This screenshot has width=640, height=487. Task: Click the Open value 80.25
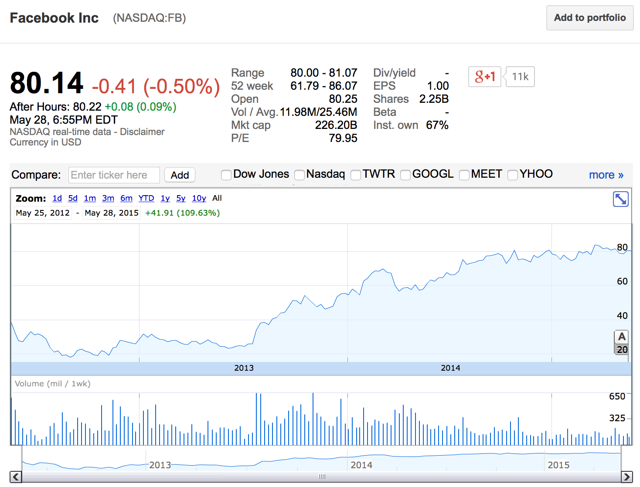343,99
